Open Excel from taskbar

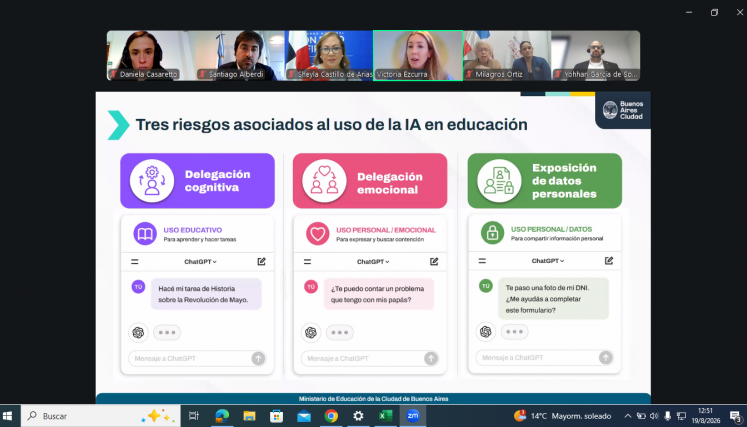click(x=385, y=416)
